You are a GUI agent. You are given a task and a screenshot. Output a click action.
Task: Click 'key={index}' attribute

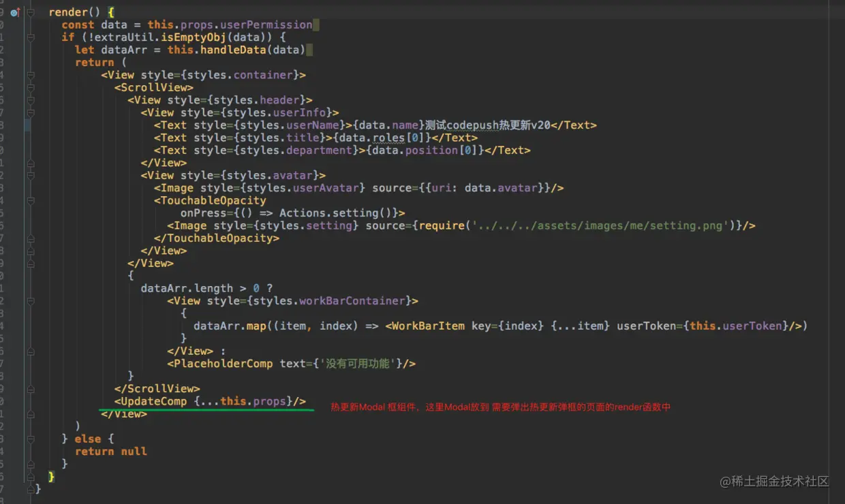coord(508,326)
